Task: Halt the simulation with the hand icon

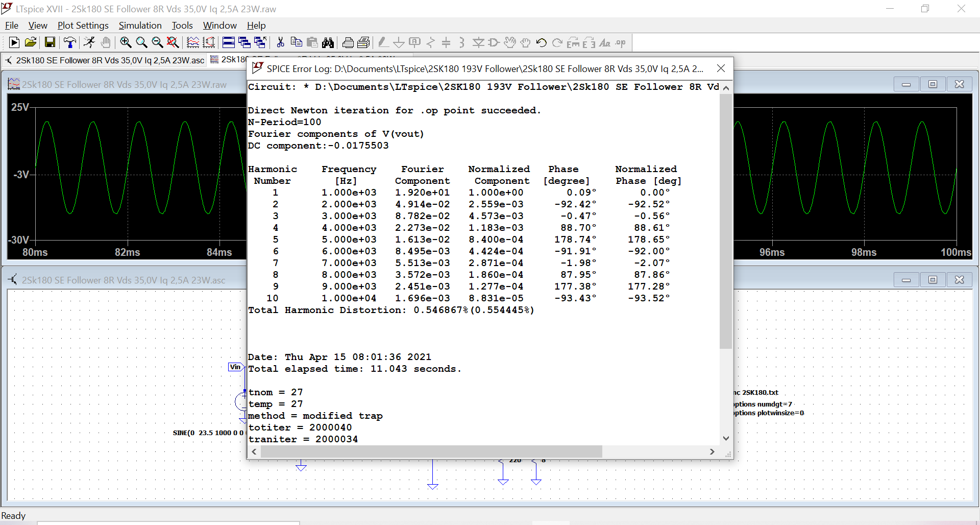Action: click(106, 43)
